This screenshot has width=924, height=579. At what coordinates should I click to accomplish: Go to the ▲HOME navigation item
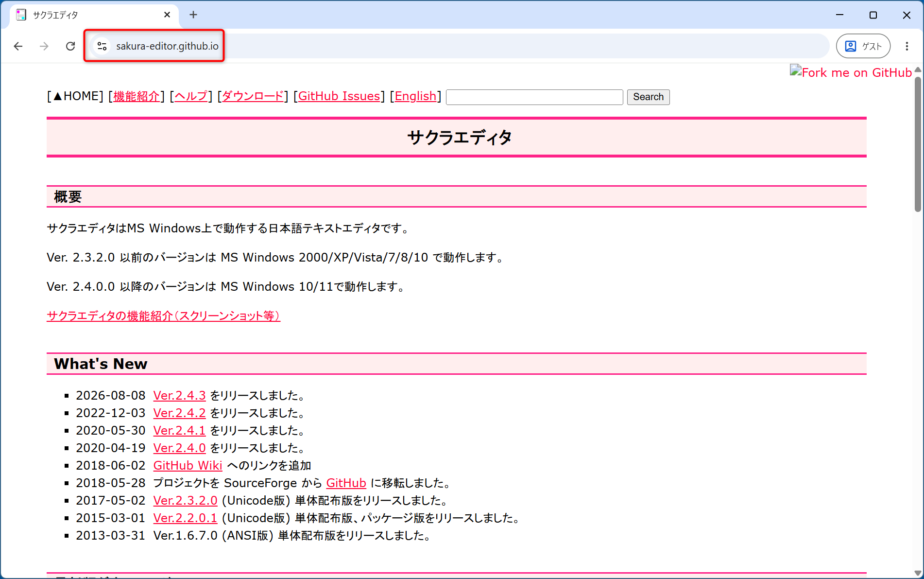pos(75,96)
